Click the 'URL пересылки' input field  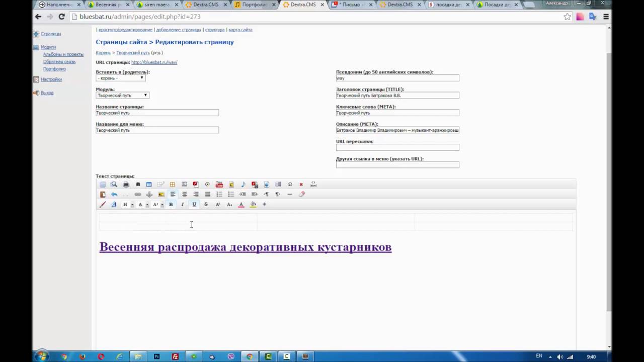tap(397, 147)
